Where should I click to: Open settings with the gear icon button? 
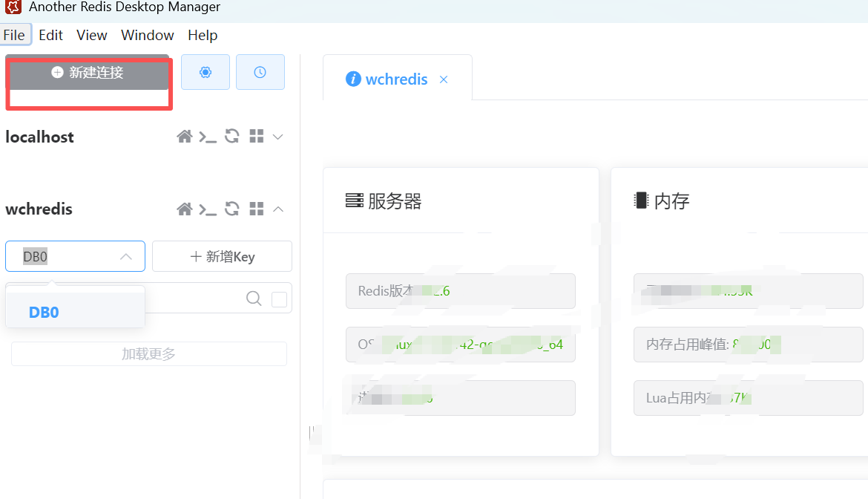click(206, 72)
